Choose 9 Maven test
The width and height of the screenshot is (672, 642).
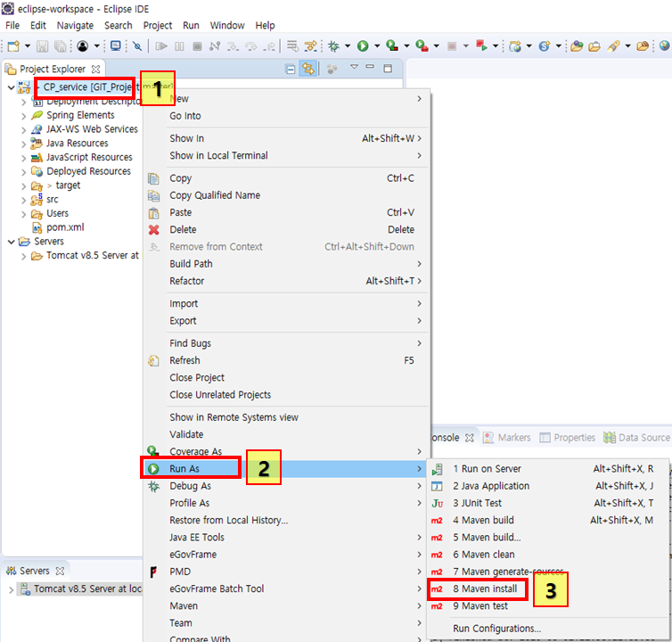(x=548, y=606)
